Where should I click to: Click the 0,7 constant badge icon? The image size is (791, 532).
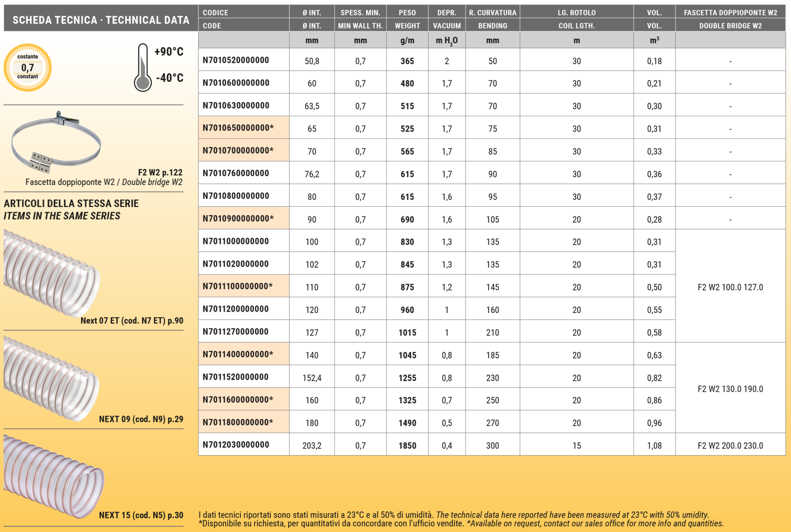[27, 67]
